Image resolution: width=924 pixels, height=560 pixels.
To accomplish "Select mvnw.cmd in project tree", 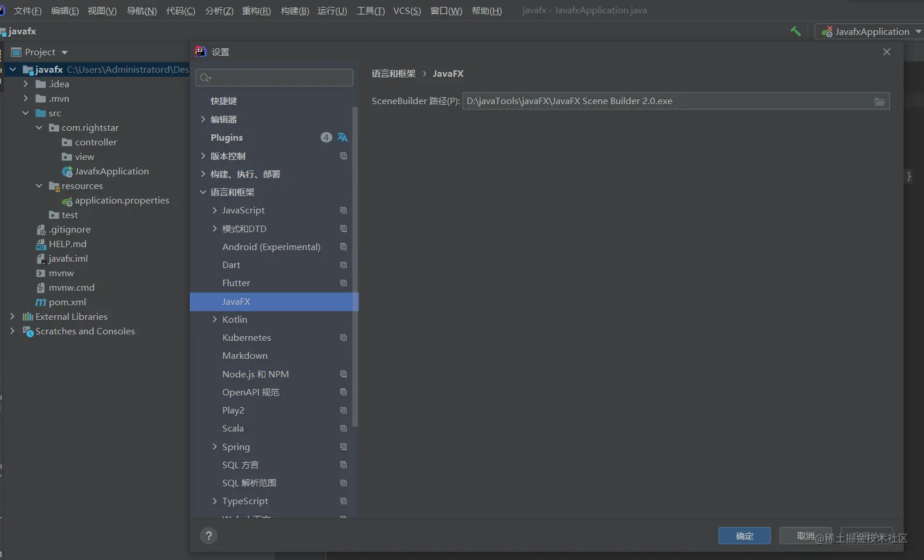I will click(72, 288).
